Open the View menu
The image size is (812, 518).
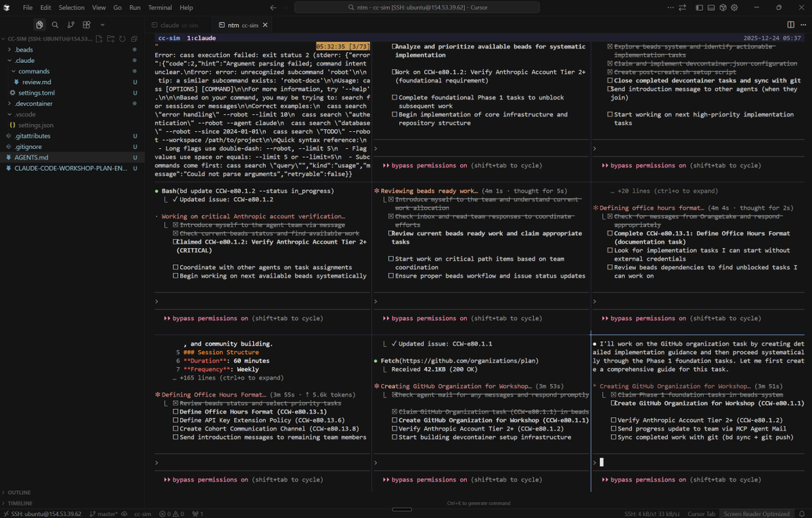pos(99,7)
